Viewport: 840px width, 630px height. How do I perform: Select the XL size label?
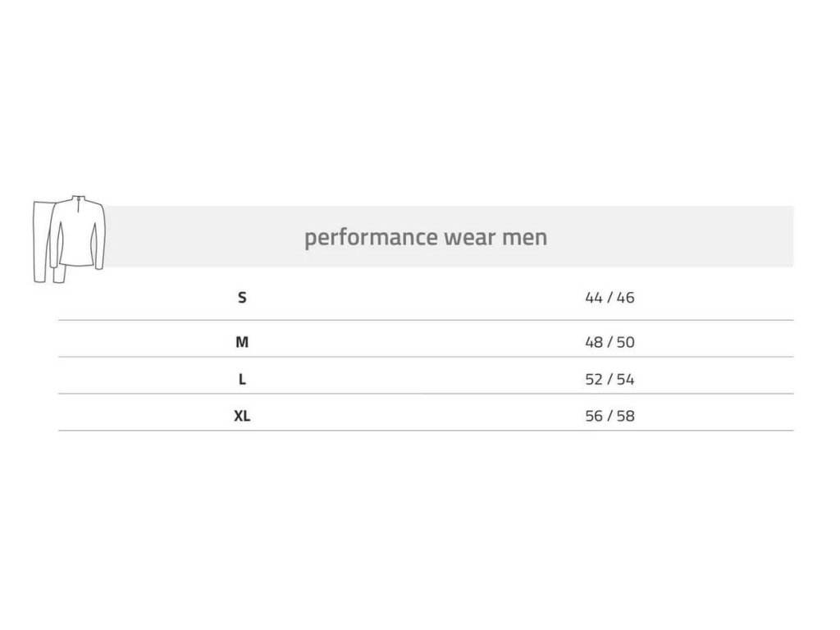[242, 416]
